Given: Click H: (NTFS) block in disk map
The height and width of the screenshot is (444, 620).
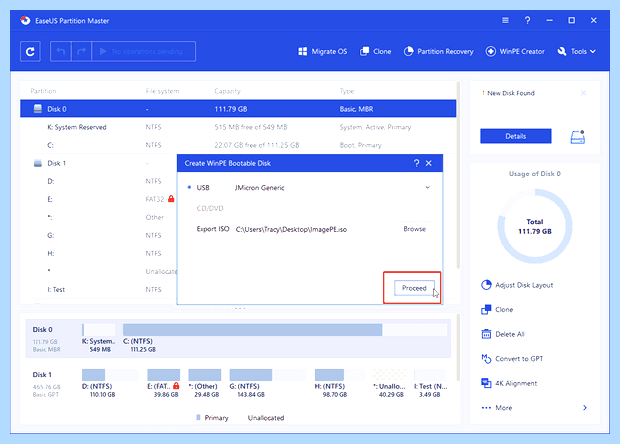Looking at the screenshot, I should [x=339, y=375].
